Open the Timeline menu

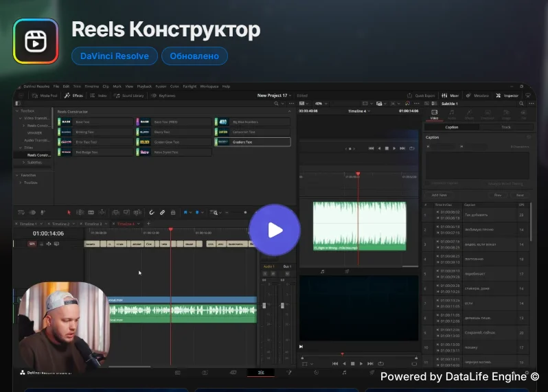pos(92,87)
